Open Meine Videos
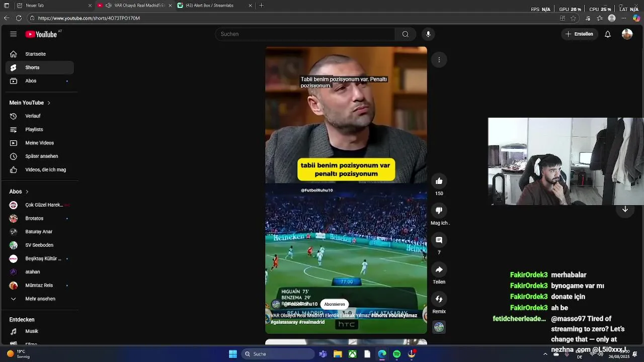The image size is (644, 362). point(40,143)
